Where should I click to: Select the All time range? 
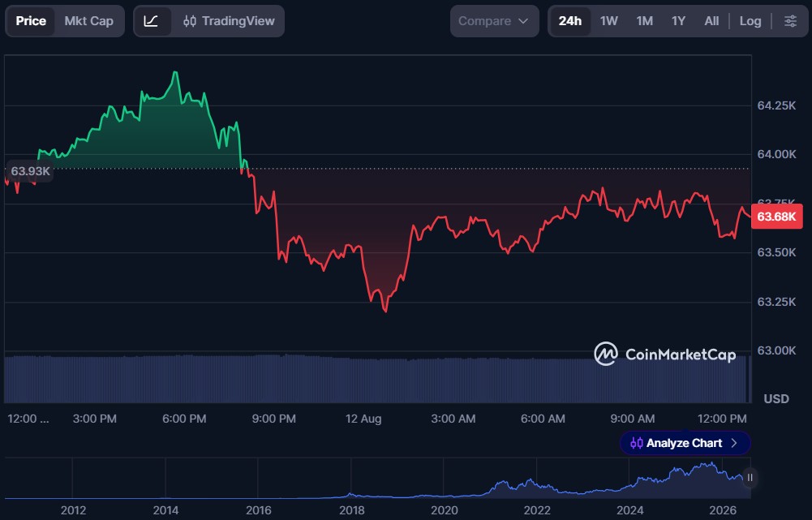(x=711, y=21)
